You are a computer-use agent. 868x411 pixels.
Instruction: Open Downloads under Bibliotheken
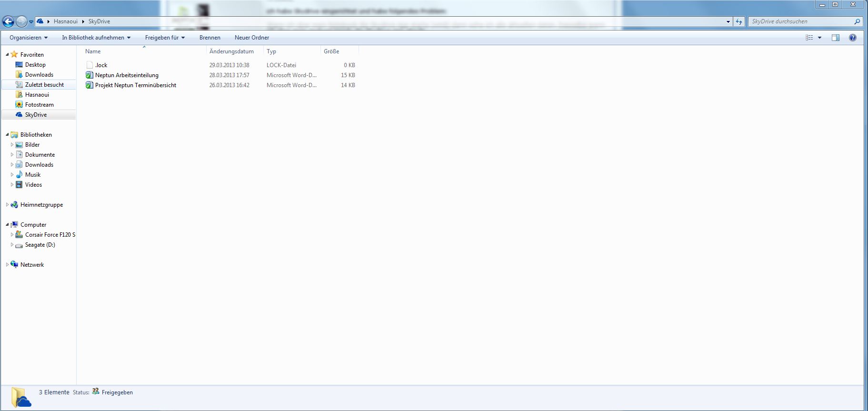[39, 165]
